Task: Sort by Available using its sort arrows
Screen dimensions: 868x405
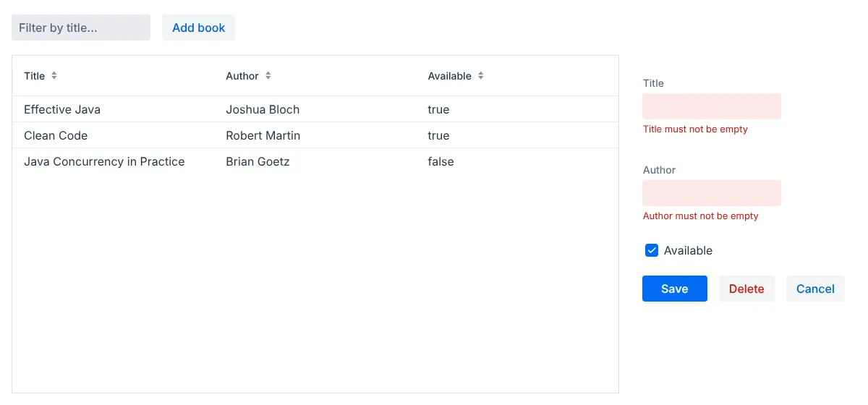Action: tap(481, 76)
